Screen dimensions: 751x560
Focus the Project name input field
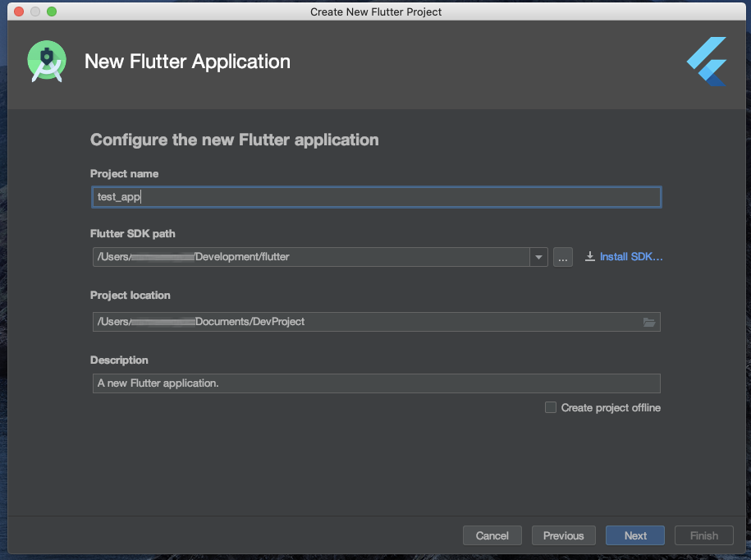[x=377, y=197]
